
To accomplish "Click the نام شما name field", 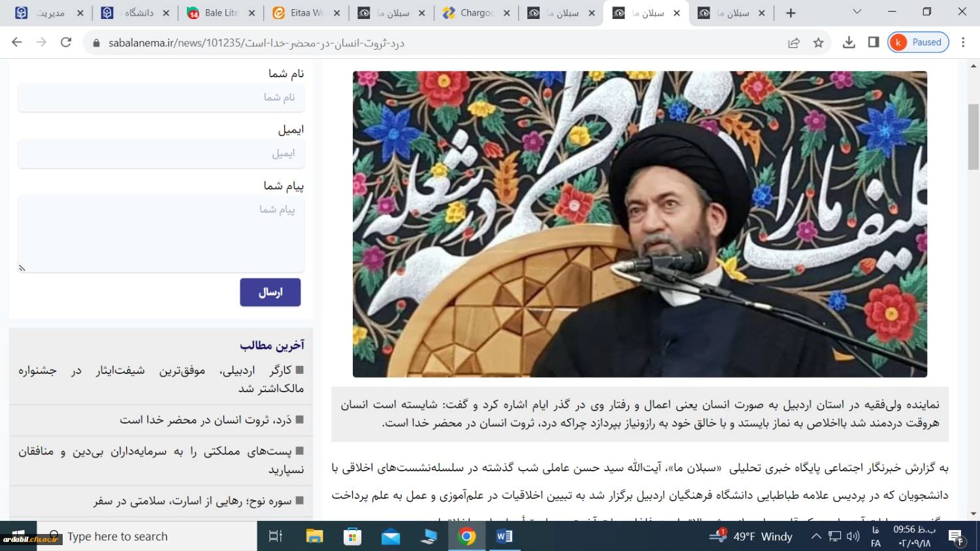I will point(161,97).
